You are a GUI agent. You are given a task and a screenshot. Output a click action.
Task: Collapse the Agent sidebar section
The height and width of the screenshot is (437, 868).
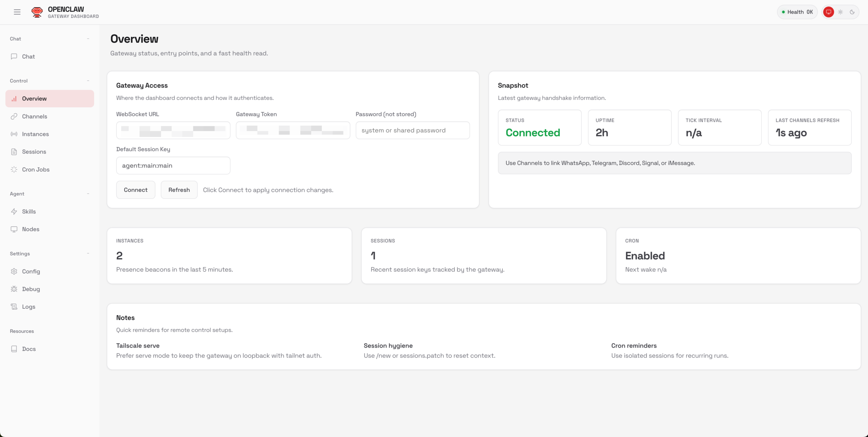[x=88, y=194]
